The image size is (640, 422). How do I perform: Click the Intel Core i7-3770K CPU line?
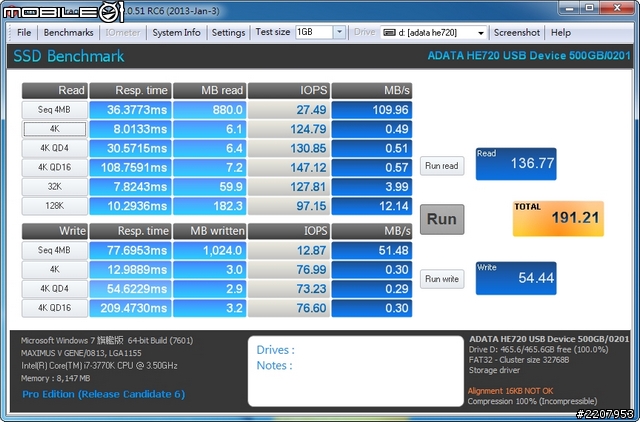99,366
